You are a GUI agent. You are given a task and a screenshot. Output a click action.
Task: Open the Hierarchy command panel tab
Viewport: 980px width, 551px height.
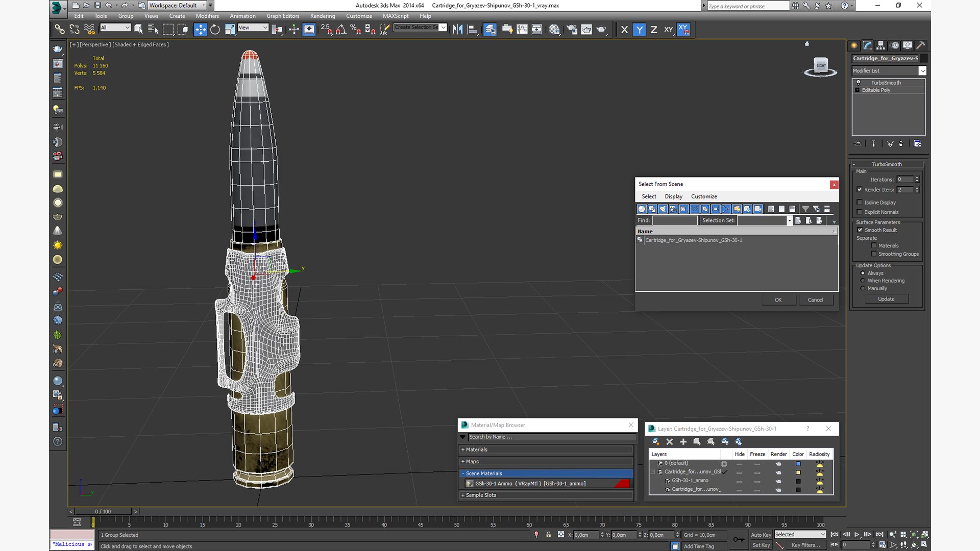tap(880, 45)
